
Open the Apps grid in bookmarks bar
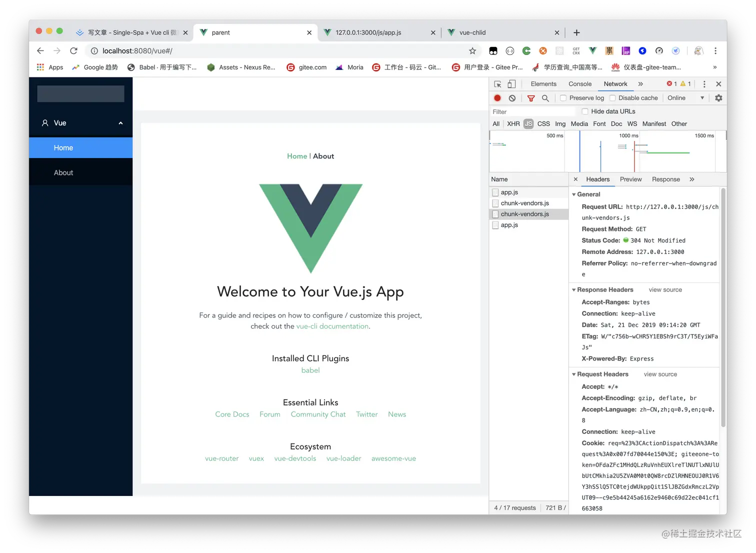click(x=49, y=67)
